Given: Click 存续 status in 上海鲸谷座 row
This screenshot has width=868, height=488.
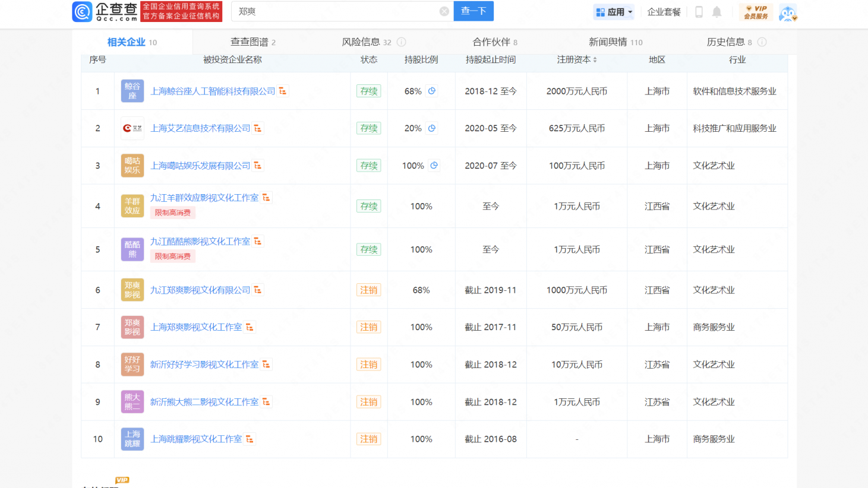Looking at the screenshot, I should (x=369, y=91).
